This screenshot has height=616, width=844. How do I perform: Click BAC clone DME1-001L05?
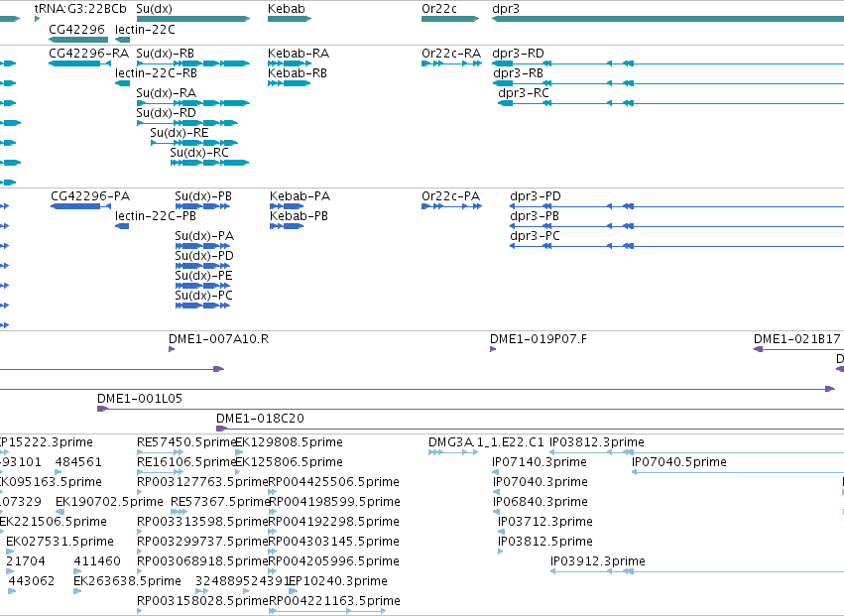140,399
